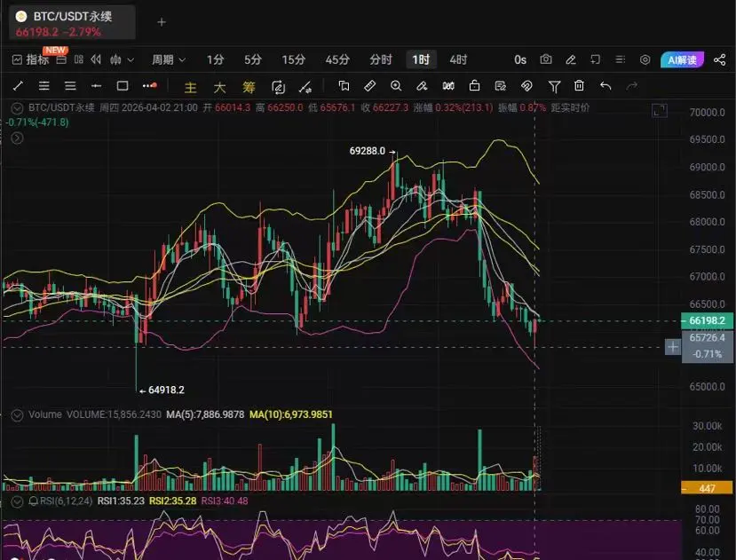Click the 主 main force indicator icon
This screenshot has width=736, height=560.
190,87
